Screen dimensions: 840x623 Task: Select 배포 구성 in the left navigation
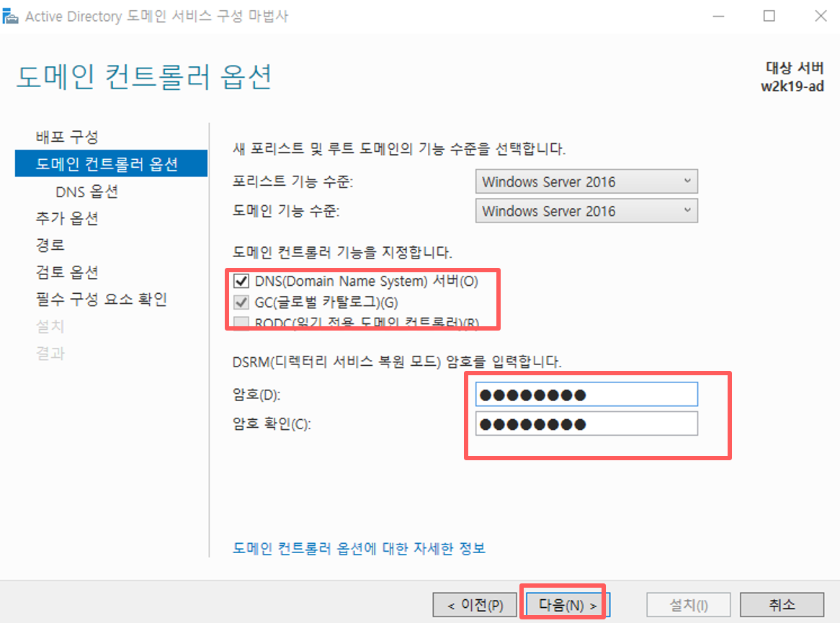(67, 137)
